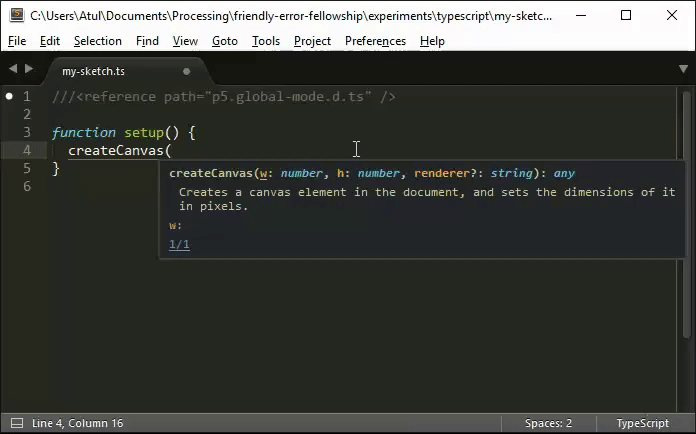The height and width of the screenshot is (434, 696).
Task: Open the Help menu
Action: click(x=432, y=41)
